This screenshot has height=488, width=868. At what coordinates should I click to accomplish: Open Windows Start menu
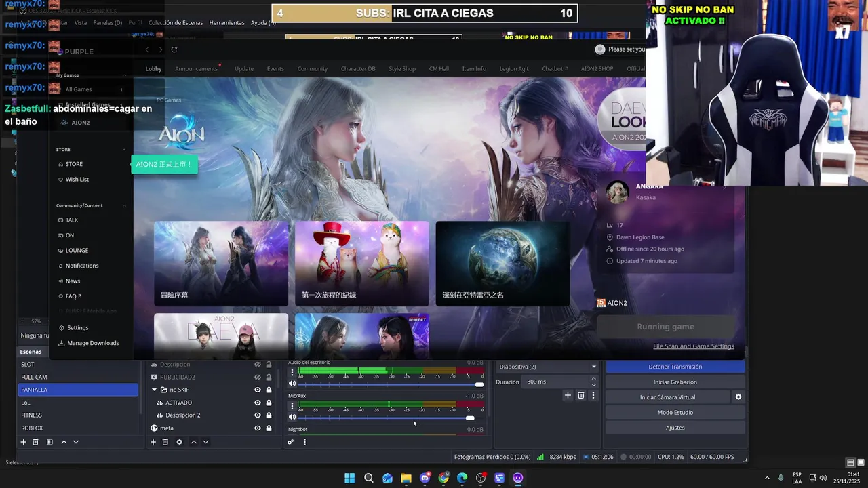tap(349, 478)
